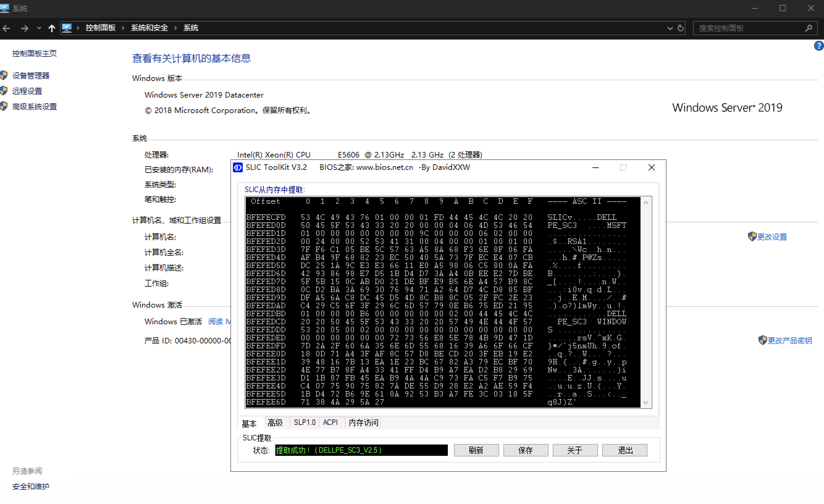Go back with the navigation back arrow
The width and height of the screenshot is (824, 504).
tap(6, 28)
